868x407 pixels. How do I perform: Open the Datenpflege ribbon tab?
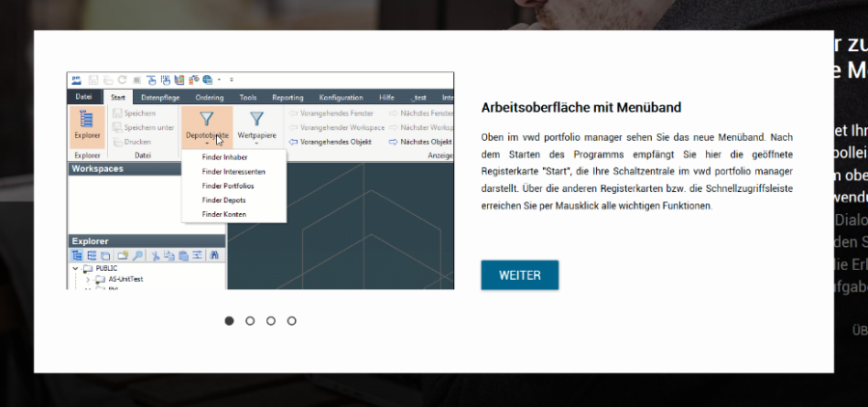[x=160, y=97]
